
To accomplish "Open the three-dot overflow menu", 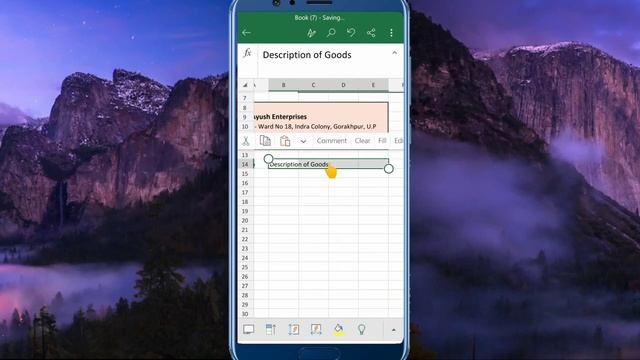I will (391, 33).
